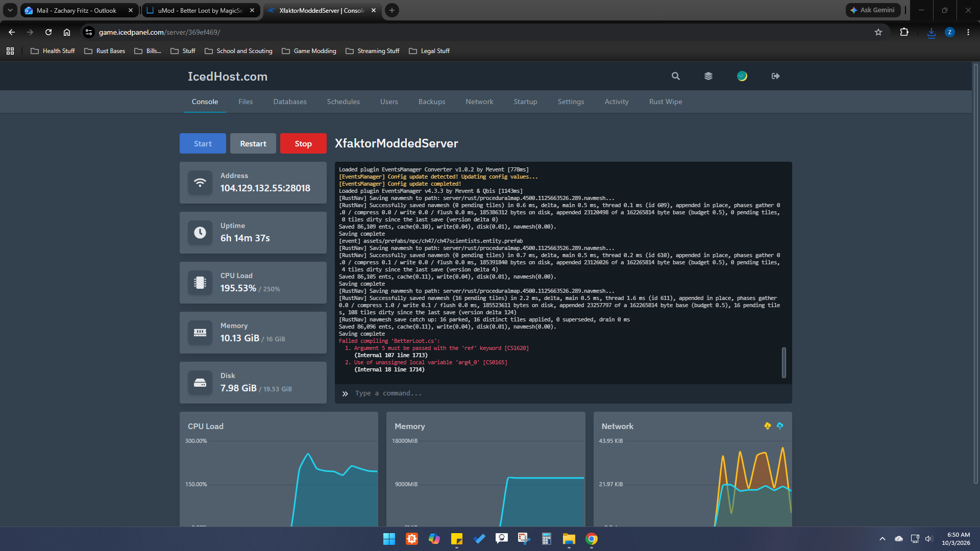
Task: Focus the Type a command input
Action: [563, 393]
